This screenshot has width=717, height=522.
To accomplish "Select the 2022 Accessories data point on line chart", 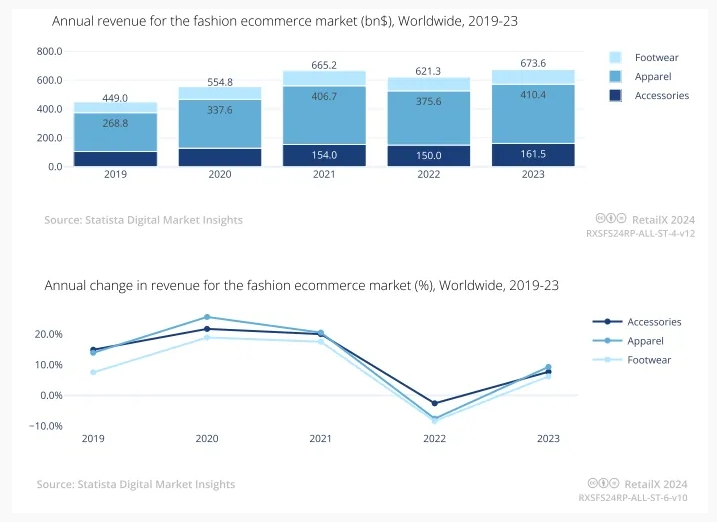I will pyautogui.click(x=434, y=403).
